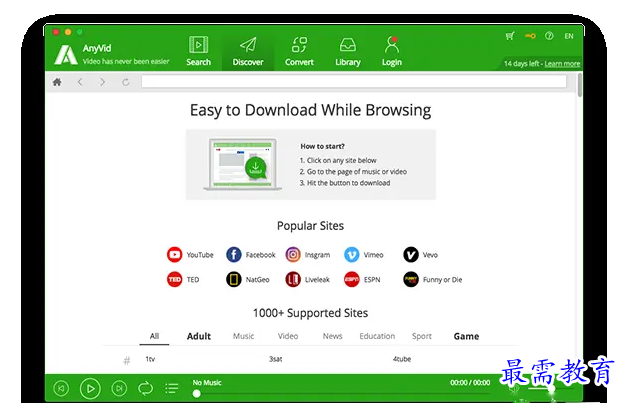Switch to the Convert tab

click(299, 50)
